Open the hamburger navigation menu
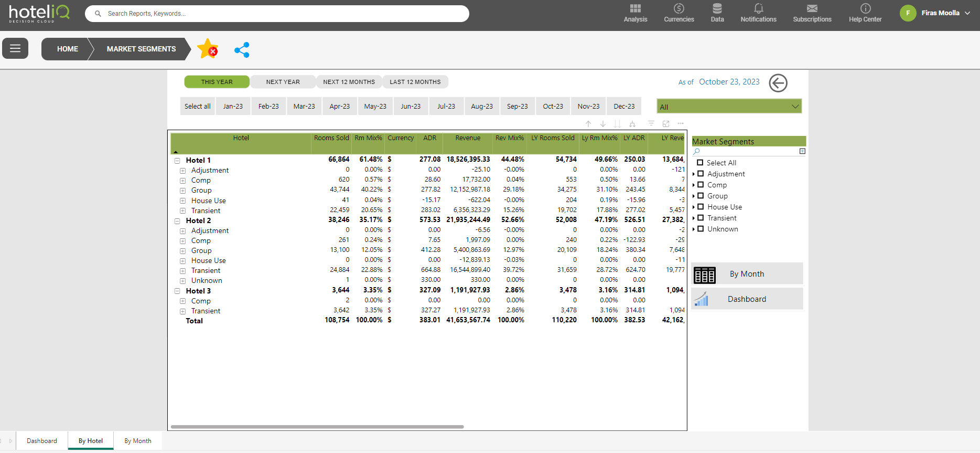The width and height of the screenshot is (980, 453). point(15,49)
